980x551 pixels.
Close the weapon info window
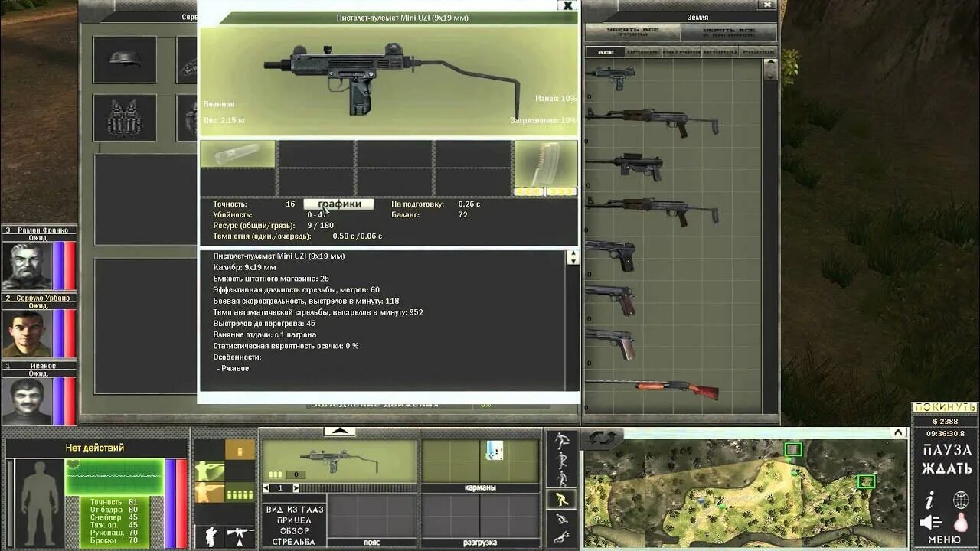(x=567, y=5)
